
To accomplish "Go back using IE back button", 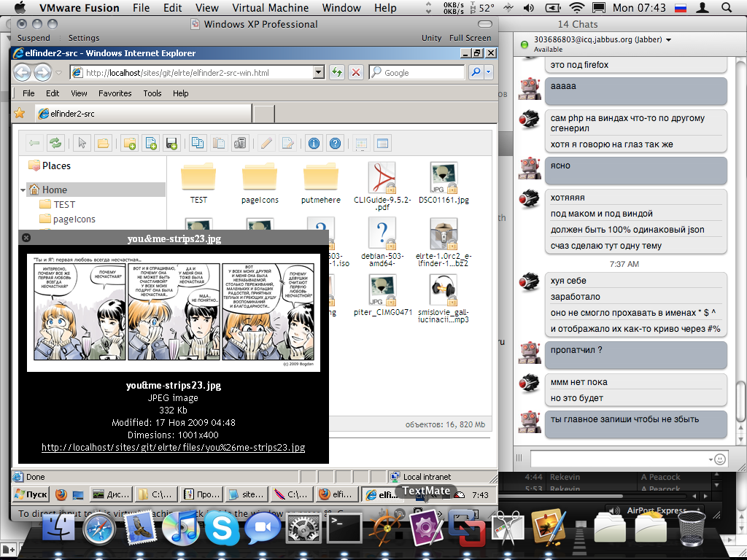I will tap(23, 72).
